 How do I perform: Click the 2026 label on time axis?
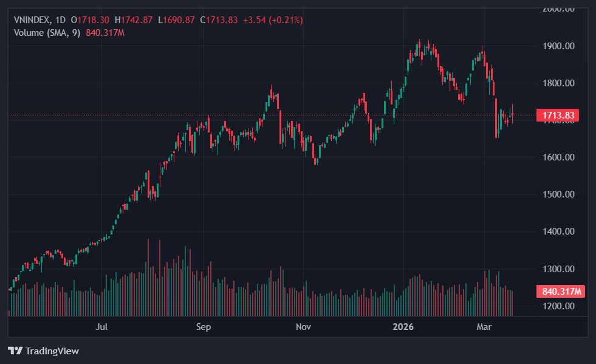[403, 328]
